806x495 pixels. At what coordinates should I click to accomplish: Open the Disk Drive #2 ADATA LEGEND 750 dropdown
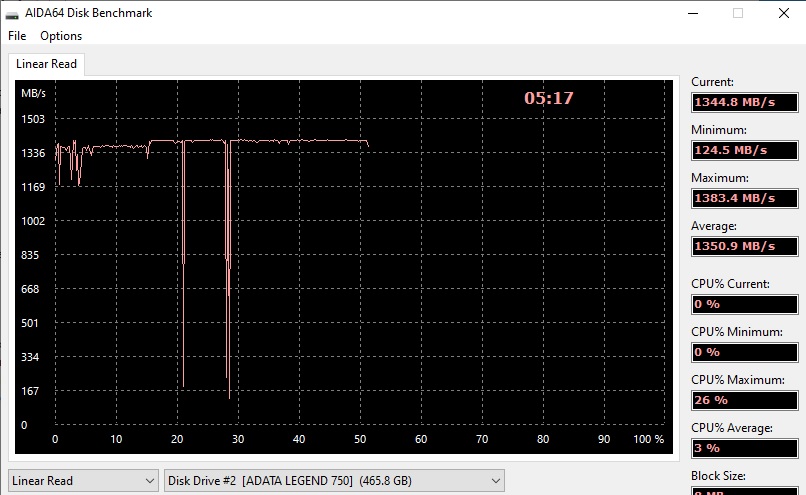tap(334, 481)
